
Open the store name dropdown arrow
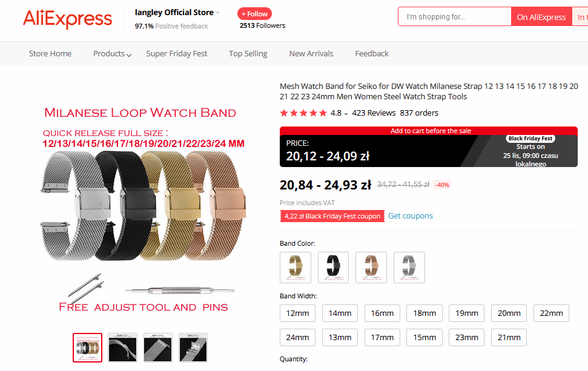218,13
